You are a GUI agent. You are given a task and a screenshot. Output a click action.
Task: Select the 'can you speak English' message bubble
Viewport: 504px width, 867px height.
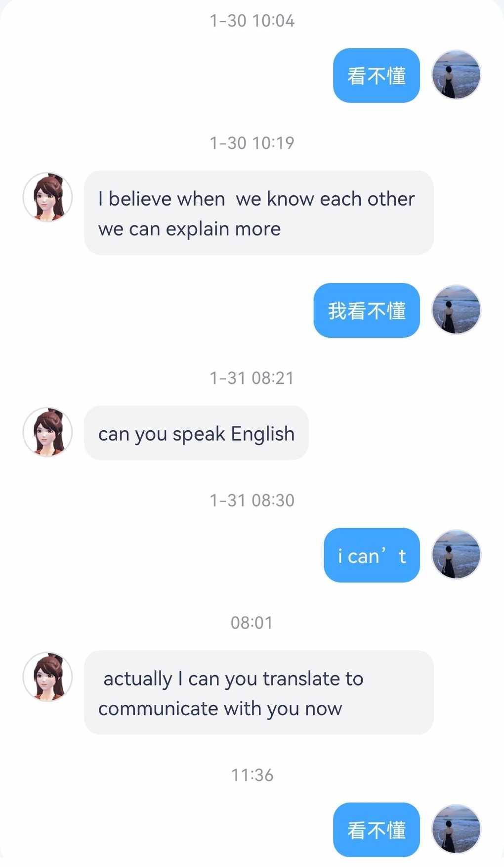196,433
